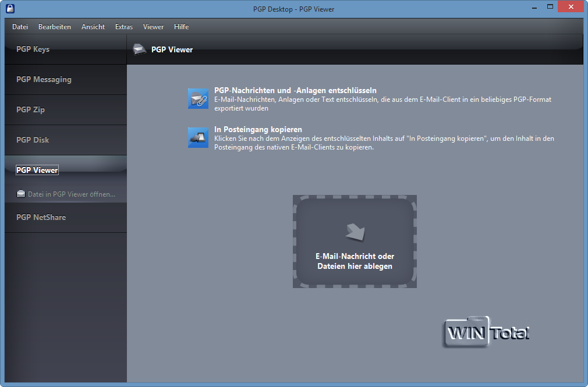This screenshot has height=387, width=588.
Task: Expand the PGP Disk sidebar section
Action: [x=66, y=140]
